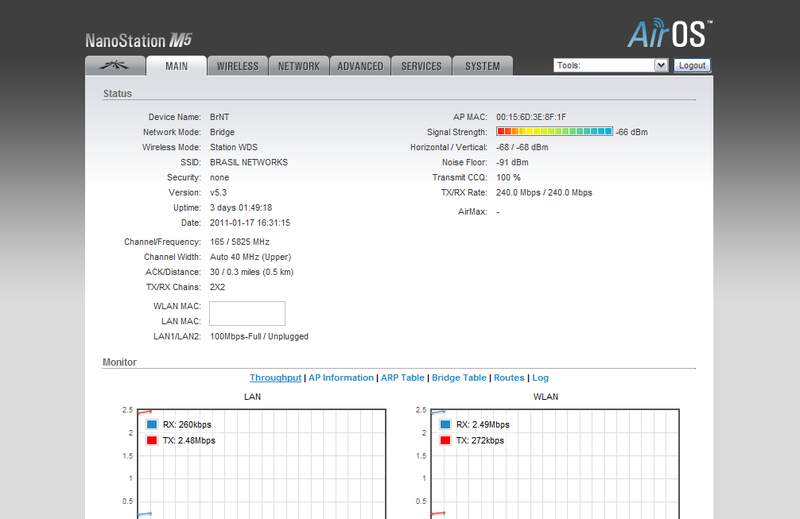Open the NETWORK tab
The image size is (800, 519).
(299, 66)
